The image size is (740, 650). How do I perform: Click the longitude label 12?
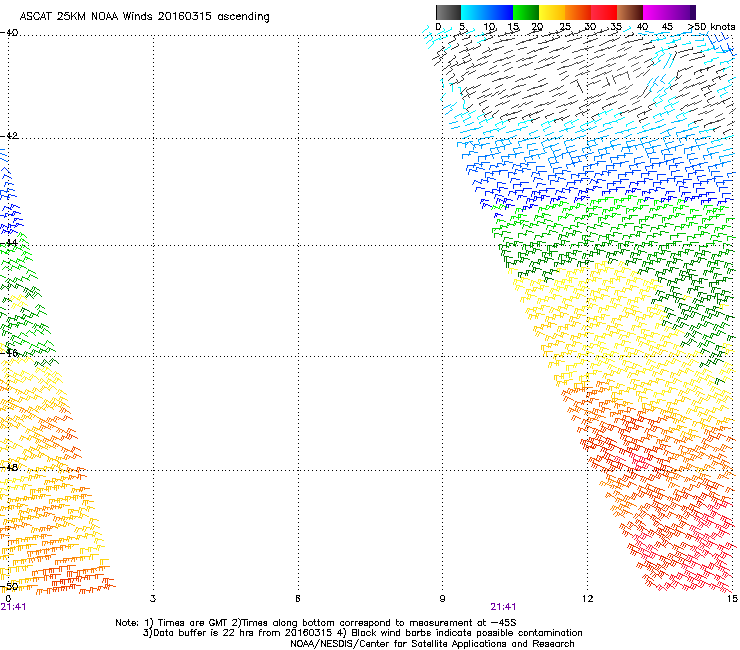(x=587, y=599)
